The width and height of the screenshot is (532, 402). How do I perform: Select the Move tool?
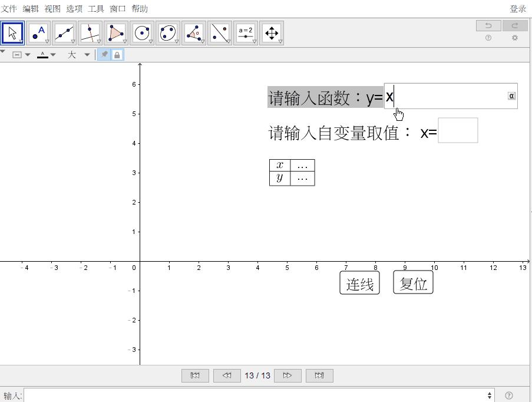click(12, 32)
